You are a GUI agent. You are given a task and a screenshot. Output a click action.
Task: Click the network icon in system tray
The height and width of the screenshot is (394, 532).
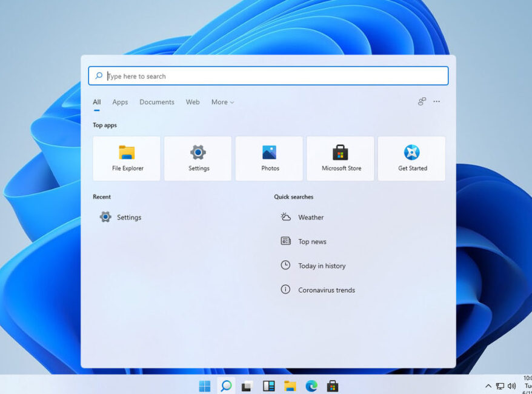pos(500,386)
